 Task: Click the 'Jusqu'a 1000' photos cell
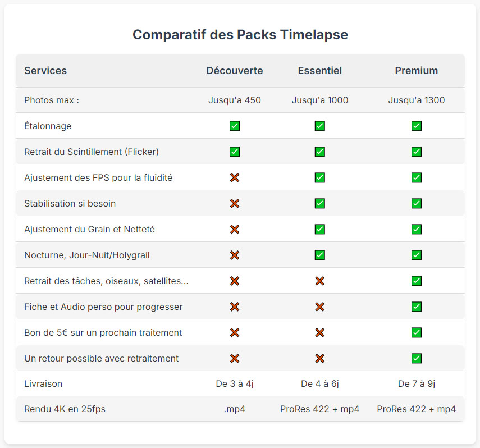click(319, 100)
